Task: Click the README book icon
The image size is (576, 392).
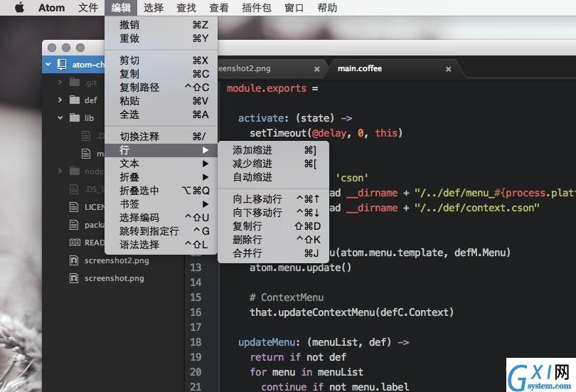Action: pyautogui.click(x=75, y=243)
